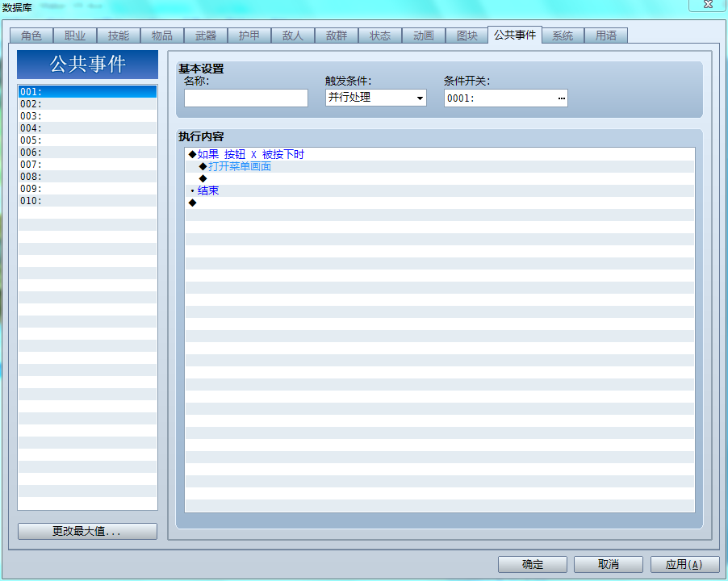Select common event 001 in list

[87, 91]
